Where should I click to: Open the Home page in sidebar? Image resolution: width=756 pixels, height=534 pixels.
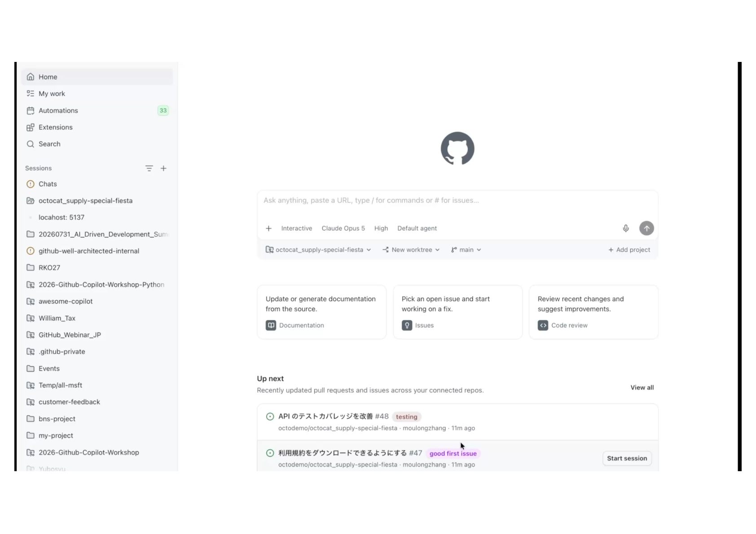[x=97, y=77]
